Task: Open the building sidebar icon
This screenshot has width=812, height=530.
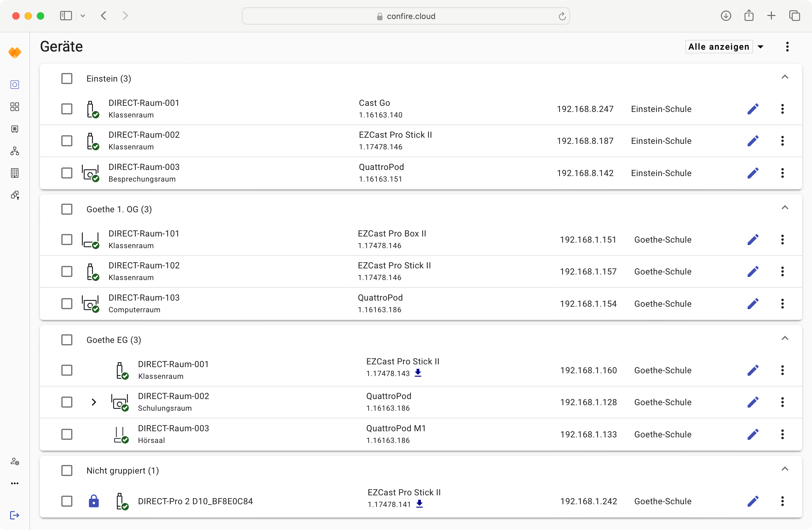Action: [x=15, y=173]
